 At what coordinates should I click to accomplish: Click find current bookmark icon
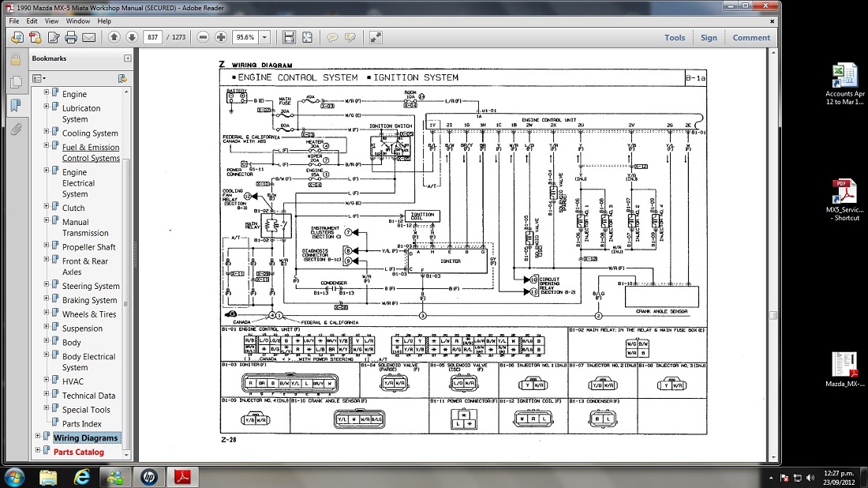click(x=122, y=79)
